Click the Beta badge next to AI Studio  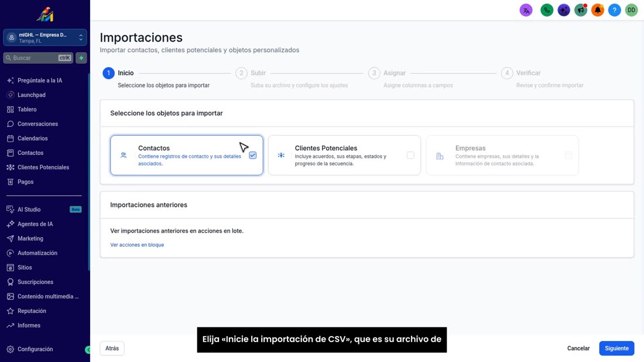point(76,210)
